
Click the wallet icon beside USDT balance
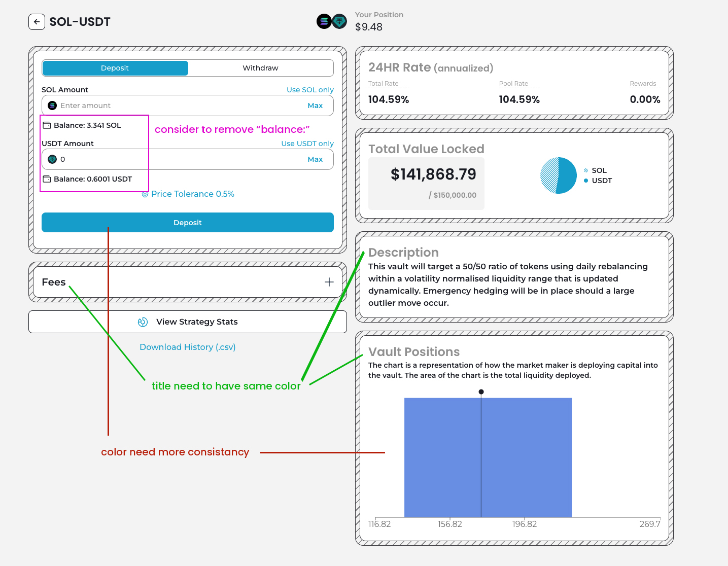coord(47,179)
